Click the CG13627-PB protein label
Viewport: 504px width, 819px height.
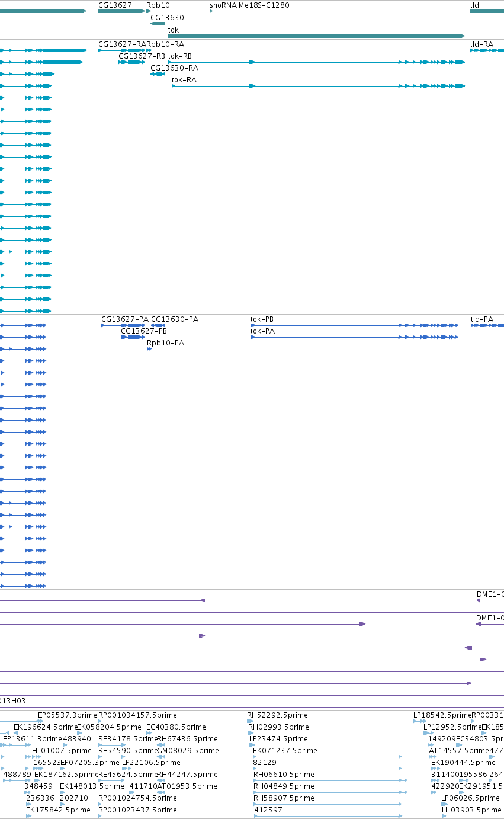pos(144,331)
